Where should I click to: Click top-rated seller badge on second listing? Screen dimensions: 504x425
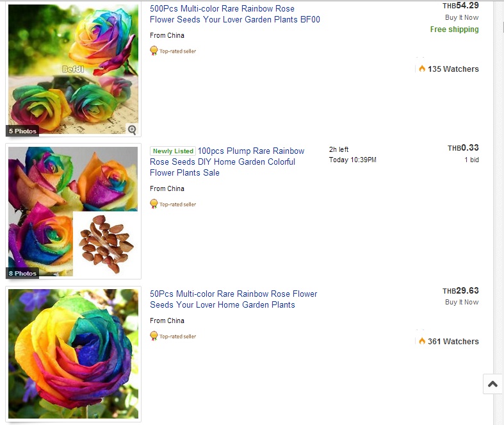[x=173, y=204]
